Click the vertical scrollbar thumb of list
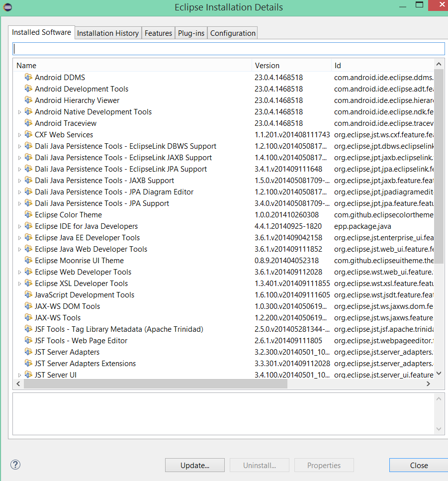This screenshot has height=481, width=448. click(x=439, y=166)
